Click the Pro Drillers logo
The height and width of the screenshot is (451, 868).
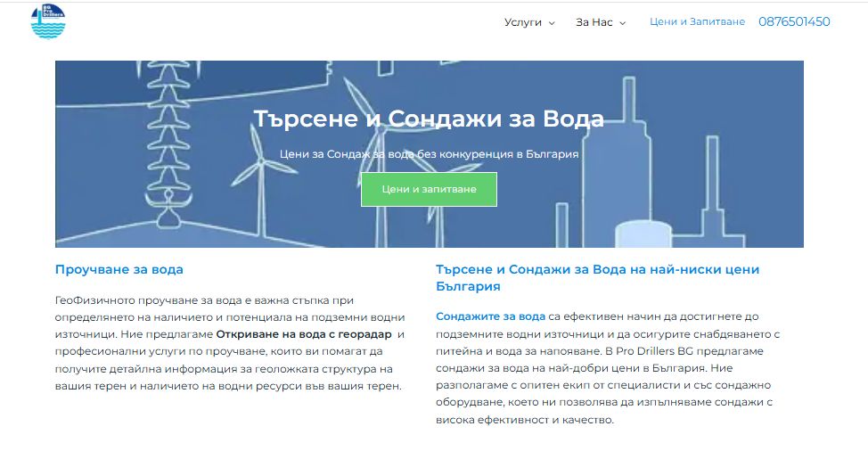pos(48,21)
